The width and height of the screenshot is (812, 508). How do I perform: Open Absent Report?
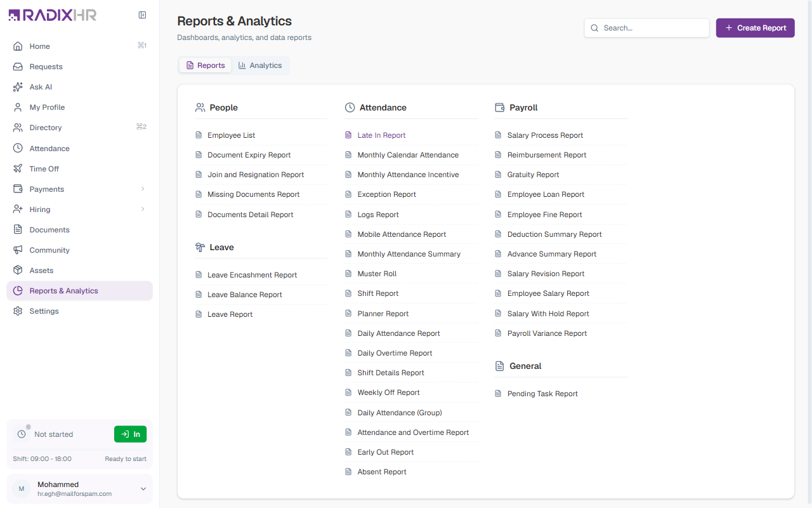[x=382, y=472]
